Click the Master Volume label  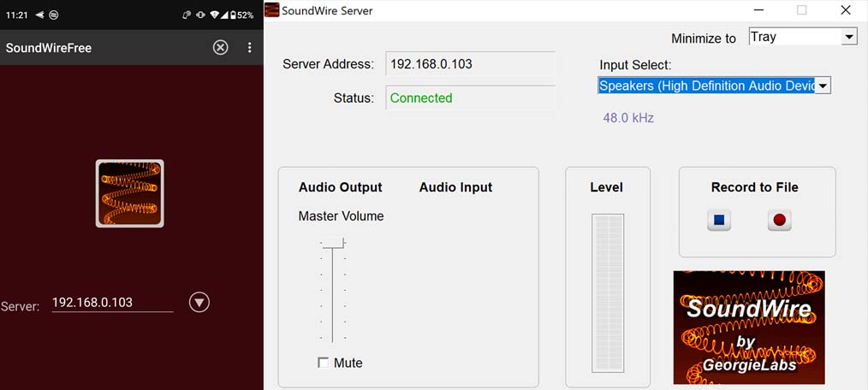[x=341, y=216]
